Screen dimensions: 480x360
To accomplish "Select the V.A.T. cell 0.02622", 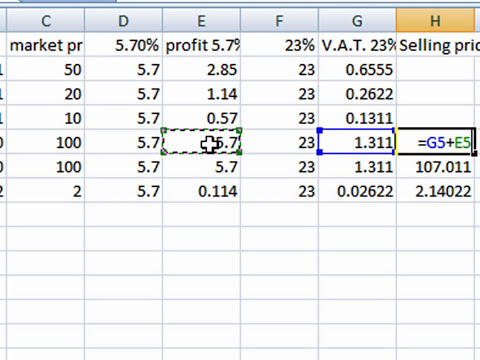I will pyautogui.click(x=357, y=191).
